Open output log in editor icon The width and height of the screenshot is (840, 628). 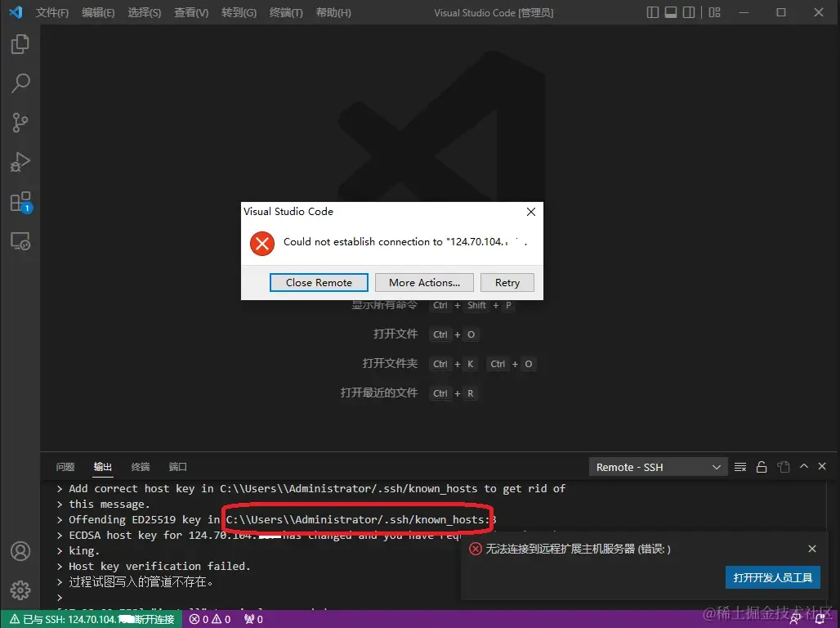click(784, 467)
